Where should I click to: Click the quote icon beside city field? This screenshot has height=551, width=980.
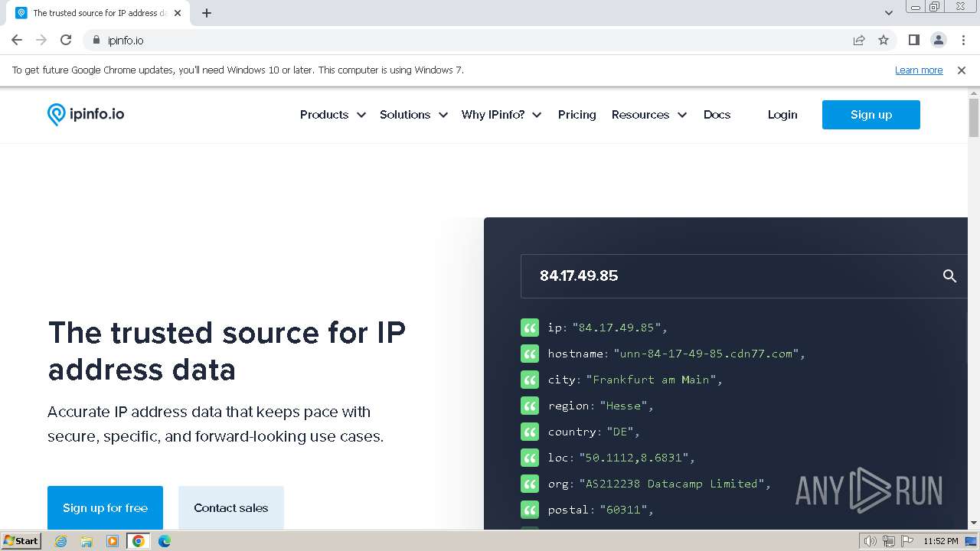click(530, 380)
